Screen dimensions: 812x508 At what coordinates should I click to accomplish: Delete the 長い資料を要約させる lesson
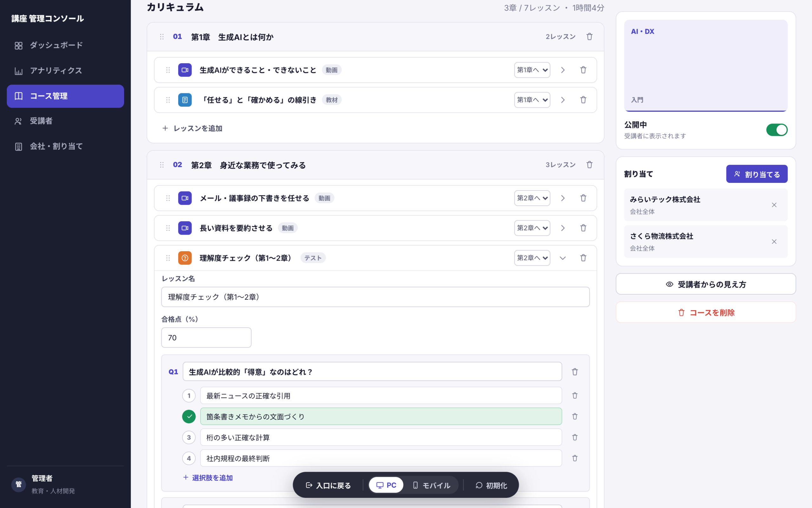point(583,228)
